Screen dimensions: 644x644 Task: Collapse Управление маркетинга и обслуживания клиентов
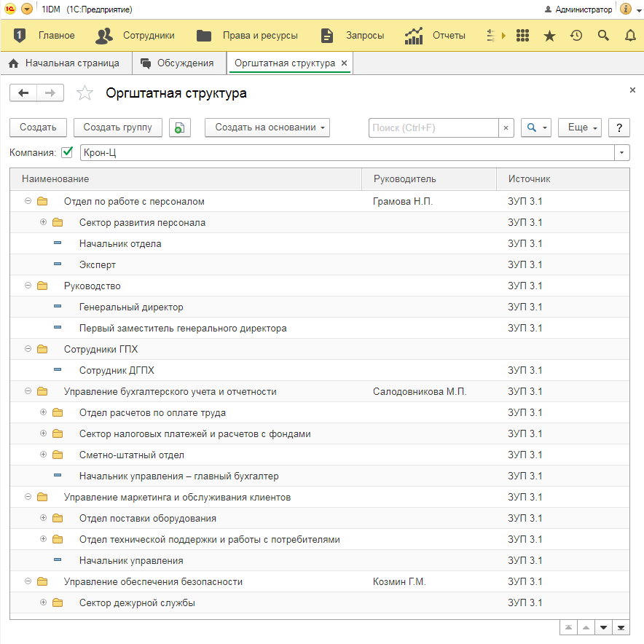(28, 497)
